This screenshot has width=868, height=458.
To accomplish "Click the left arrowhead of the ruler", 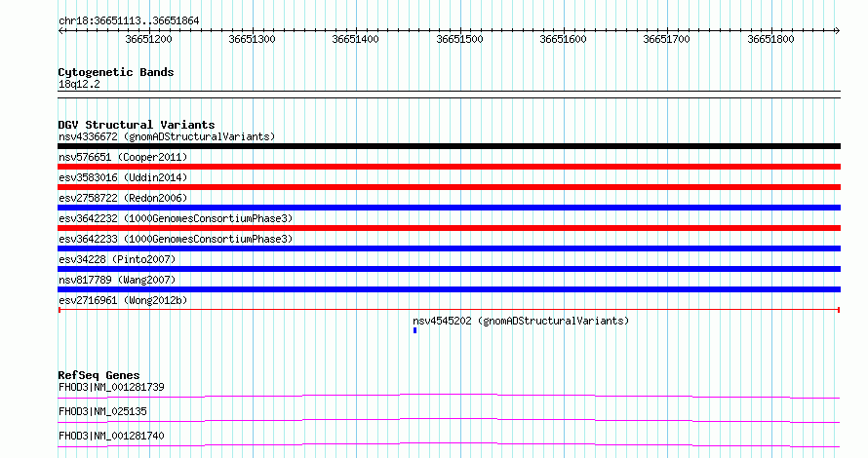I will [x=60, y=31].
